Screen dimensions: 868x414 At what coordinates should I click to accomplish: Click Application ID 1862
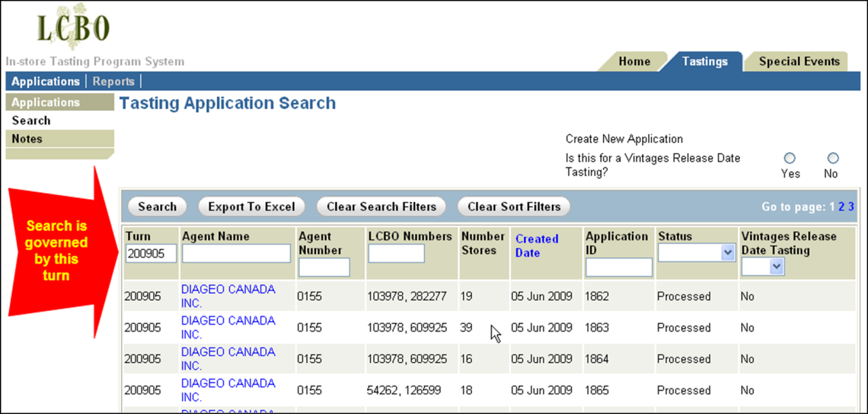tap(597, 296)
